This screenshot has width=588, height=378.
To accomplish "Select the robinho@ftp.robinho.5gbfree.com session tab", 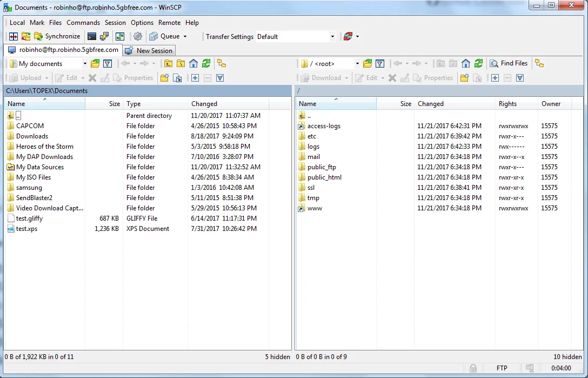I will pos(63,50).
